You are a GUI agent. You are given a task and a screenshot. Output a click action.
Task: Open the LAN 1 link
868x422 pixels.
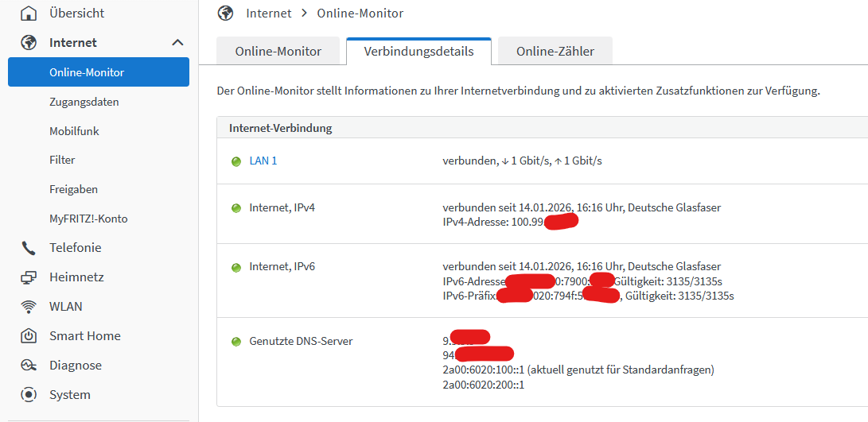(x=263, y=161)
